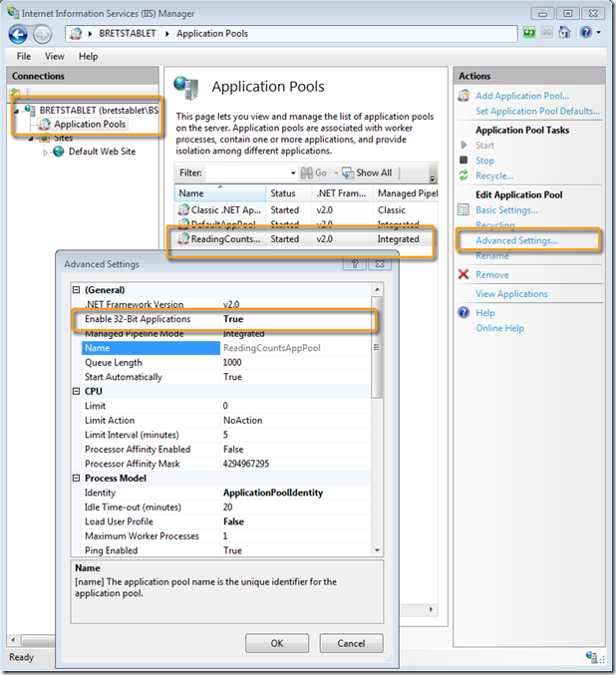Image resolution: width=616 pixels, height=675 pixels.
Task: Open the dropdown arrow next to toolbar Help
Action: 599,32
